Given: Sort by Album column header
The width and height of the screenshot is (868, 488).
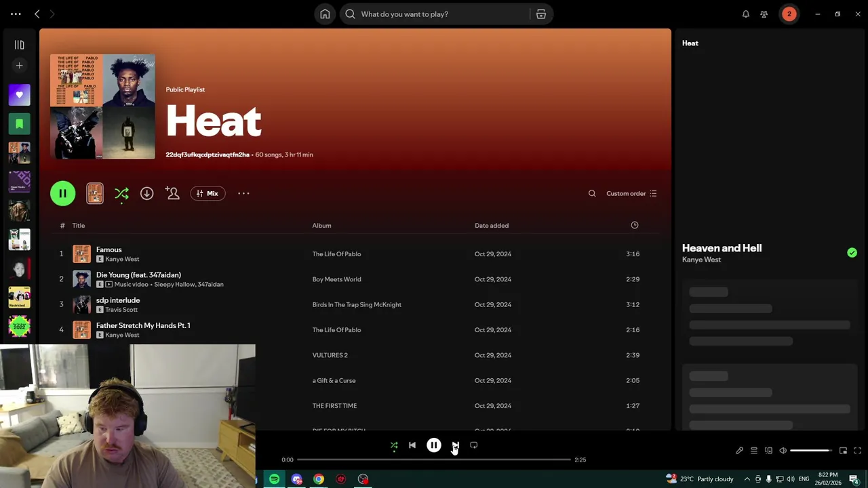Looking at the screenshot, I should click(x=321, y=226).
